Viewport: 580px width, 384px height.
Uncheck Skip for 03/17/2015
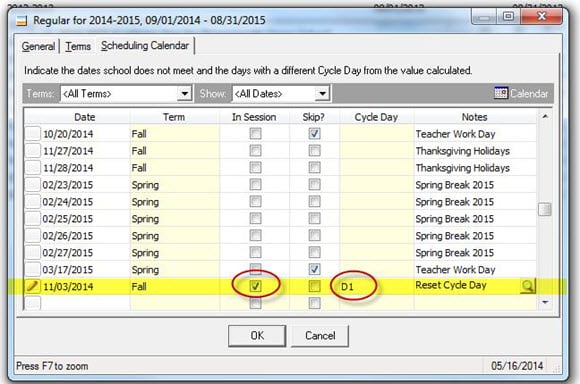tap(314, 269)
